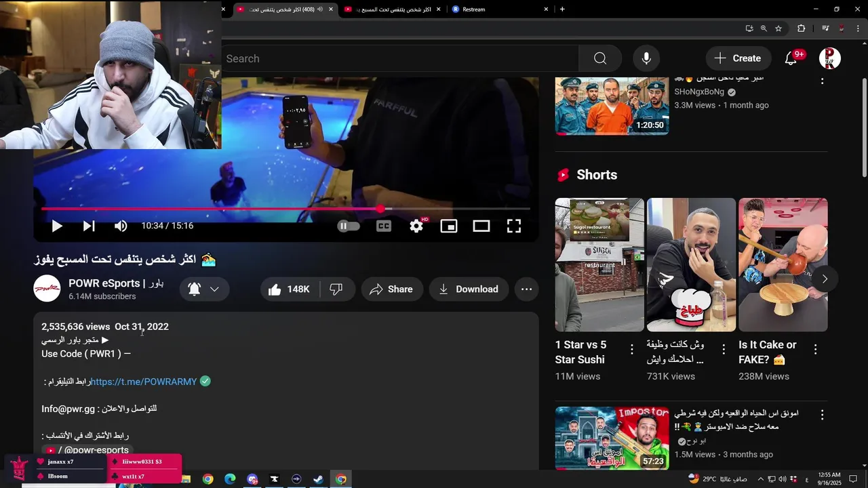Viewport: 868px width, 488px height.
Task: Open Discord from the taskbar
Action: tap(252, 479)
